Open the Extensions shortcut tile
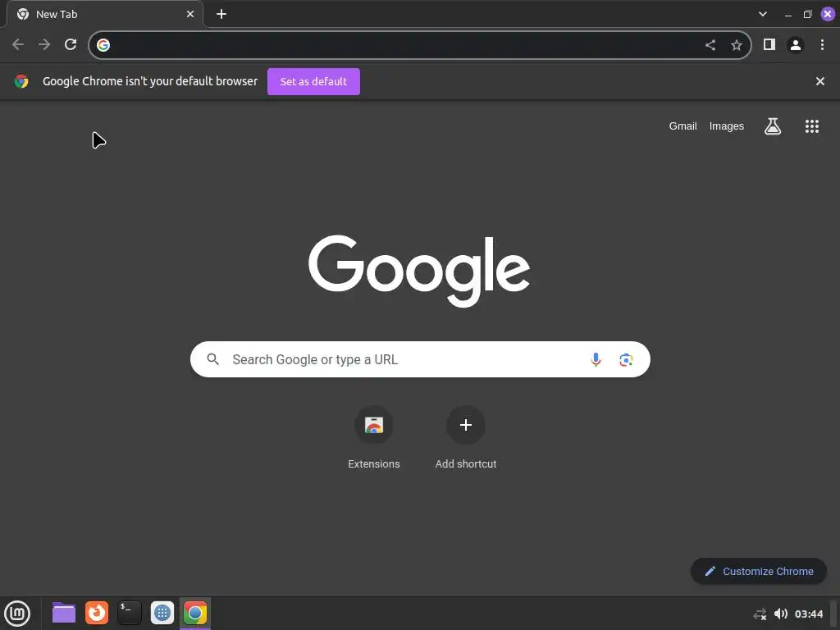This screenshot has height=630, width=840. [374, 438]
